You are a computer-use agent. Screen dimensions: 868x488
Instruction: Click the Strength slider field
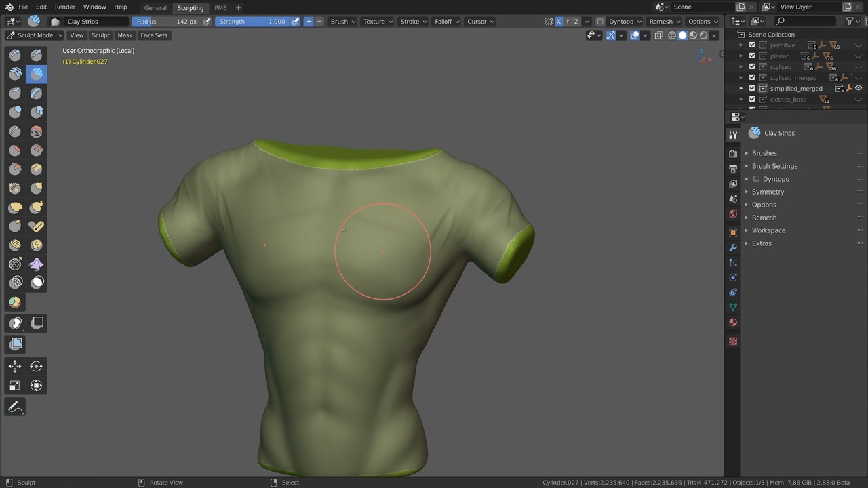click(252, 22)
